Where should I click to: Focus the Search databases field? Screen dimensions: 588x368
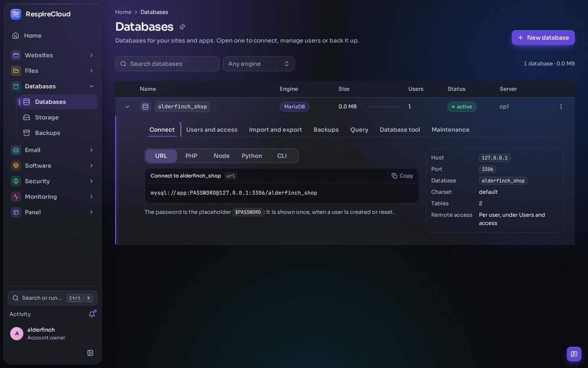click(167, 64)
